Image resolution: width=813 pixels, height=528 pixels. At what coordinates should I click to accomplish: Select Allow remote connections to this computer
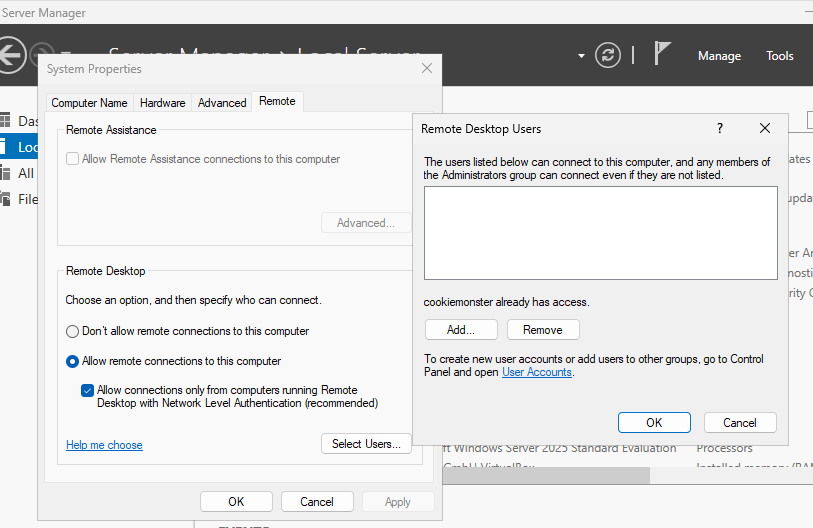pos(72,361)
